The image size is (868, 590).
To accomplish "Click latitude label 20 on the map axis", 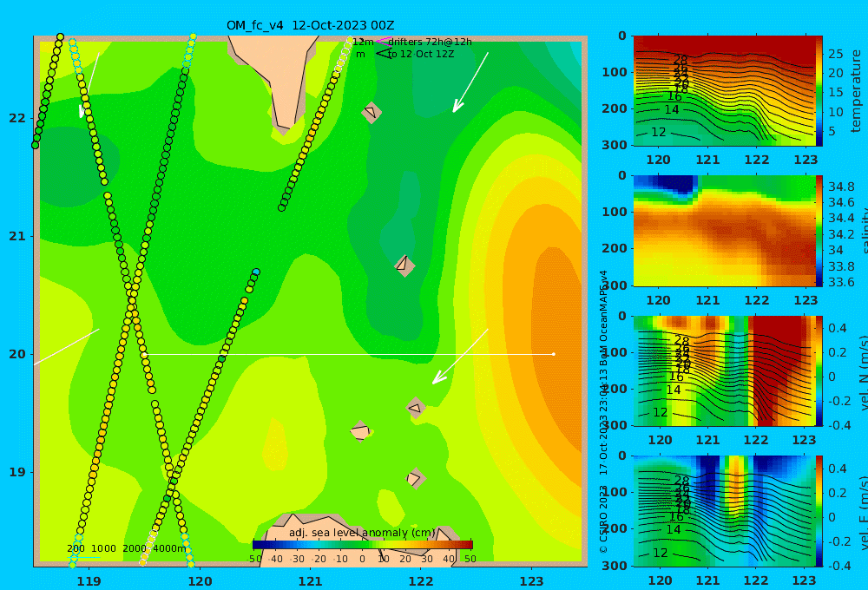I will point(17,354).
